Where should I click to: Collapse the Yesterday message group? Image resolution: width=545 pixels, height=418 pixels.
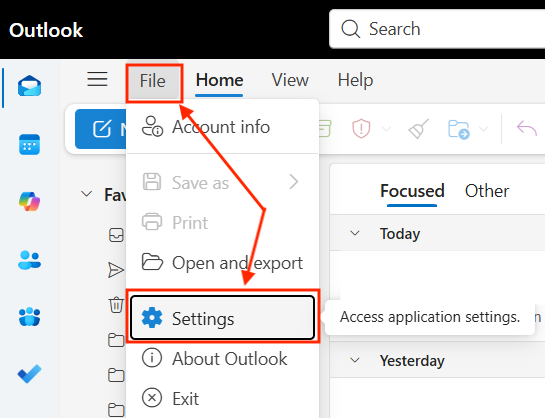tap(355, 360)
